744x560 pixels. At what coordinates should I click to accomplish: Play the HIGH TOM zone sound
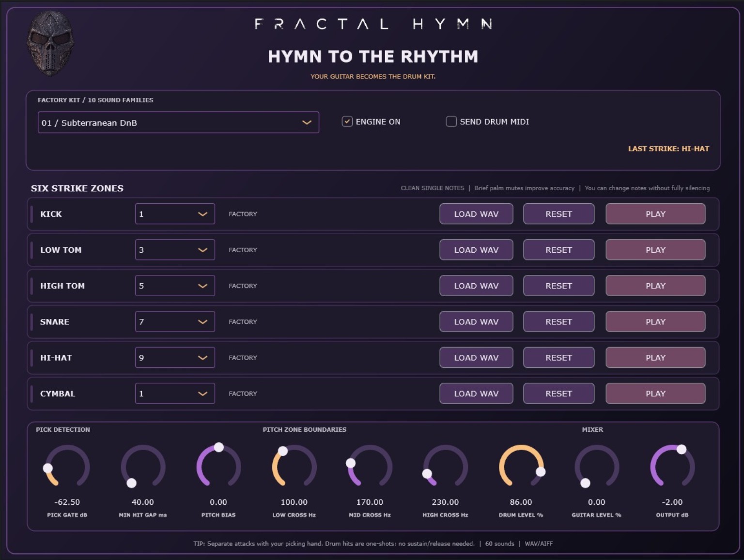point(655,286)
